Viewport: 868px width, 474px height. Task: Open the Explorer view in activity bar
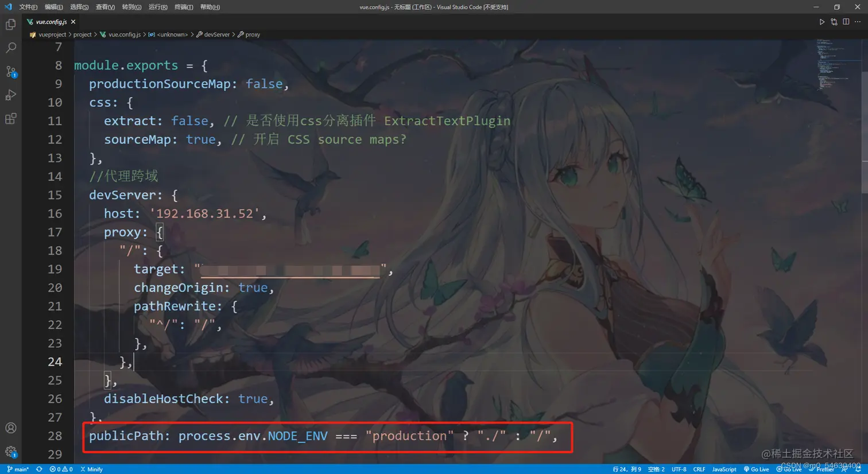10,24
